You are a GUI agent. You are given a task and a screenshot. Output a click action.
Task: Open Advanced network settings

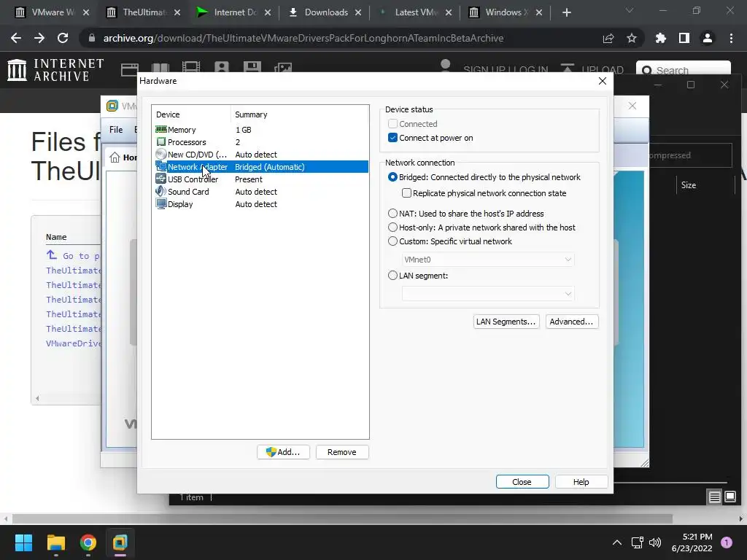coord(571,322)
